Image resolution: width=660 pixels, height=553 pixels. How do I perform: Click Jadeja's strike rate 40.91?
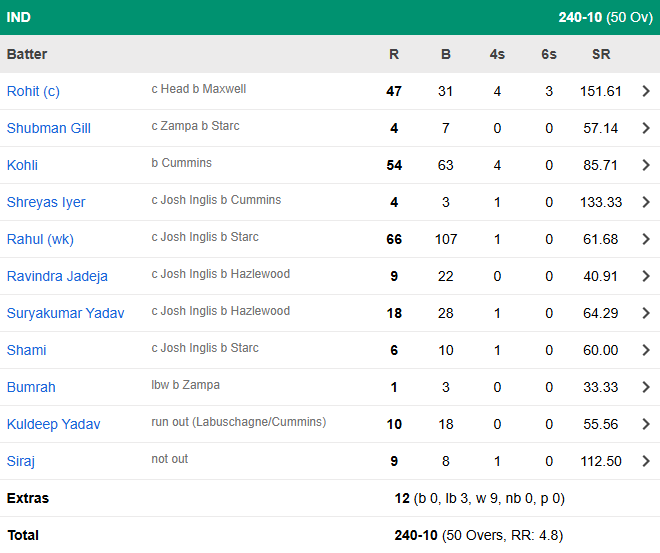pos(601,276)
